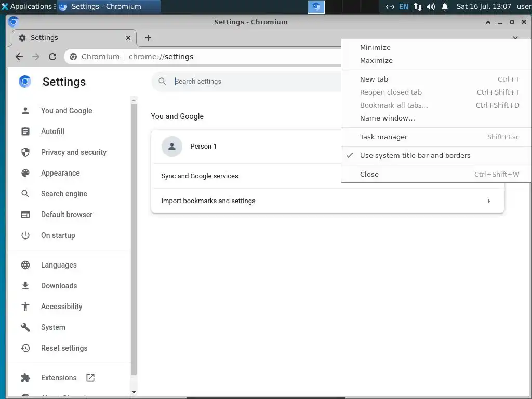Click the external link icon next to Extensions
The width and height of the screenshot is (532, 399).
[90, 378]
